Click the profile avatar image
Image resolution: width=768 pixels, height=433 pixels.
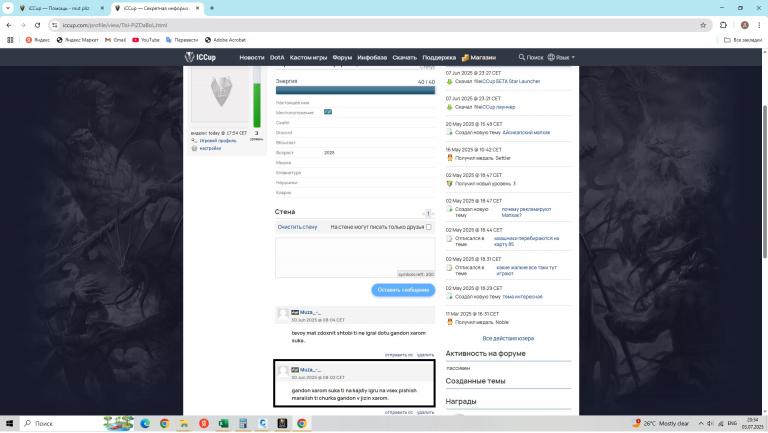tap(220, 95)
